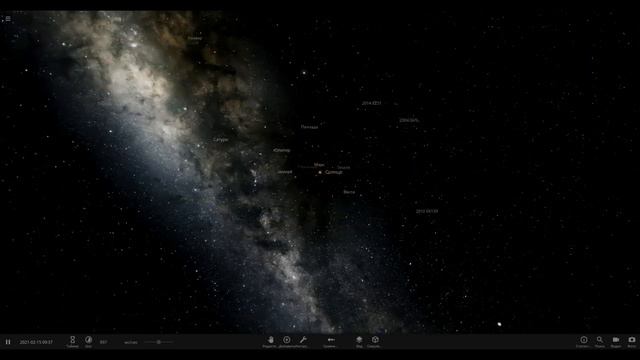The width and height of the screenshot is (640, 360).
Task: Click the time step units label
Action: click(131, 342)
